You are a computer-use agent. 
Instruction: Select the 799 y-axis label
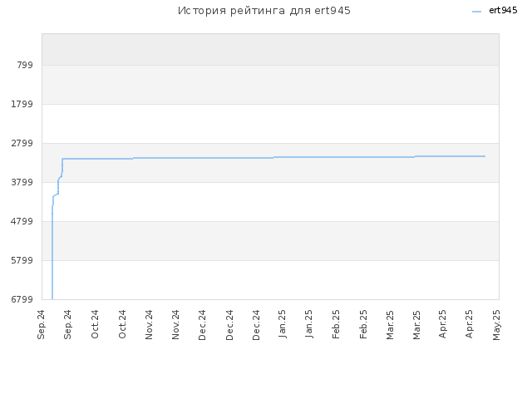[25, 65]
